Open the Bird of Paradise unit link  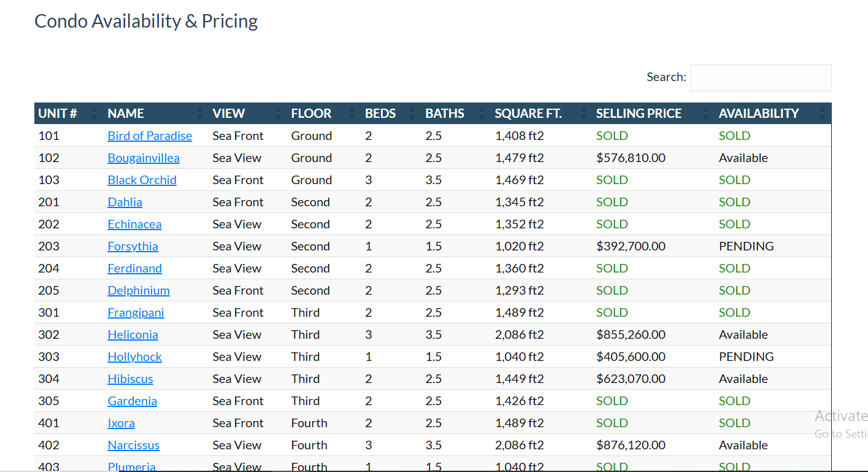(x=150, y=136)
